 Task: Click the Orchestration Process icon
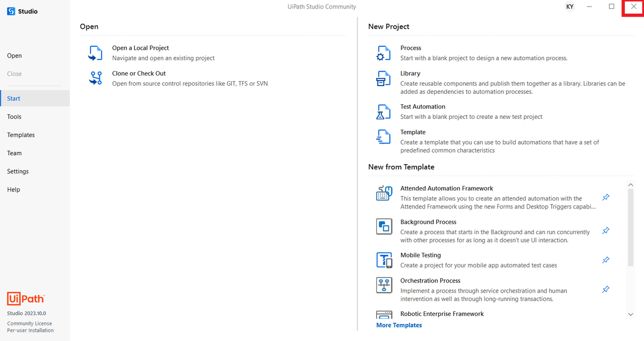[384, 285]
